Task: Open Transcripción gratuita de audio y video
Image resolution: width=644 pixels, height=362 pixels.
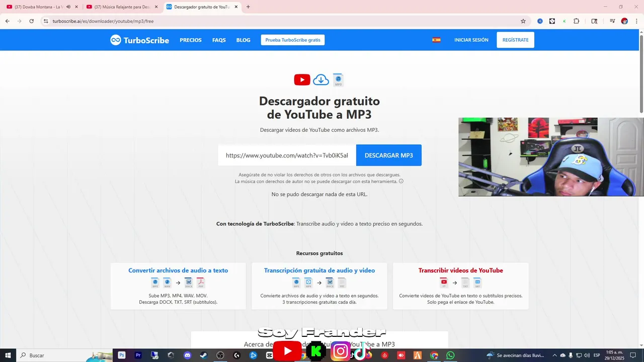Action: point(319,270)
